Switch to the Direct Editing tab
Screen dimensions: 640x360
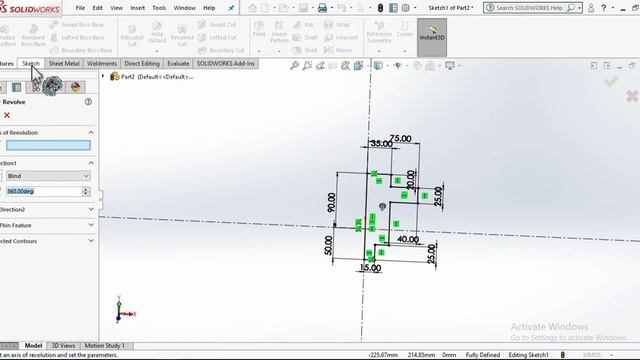(142, 63)
